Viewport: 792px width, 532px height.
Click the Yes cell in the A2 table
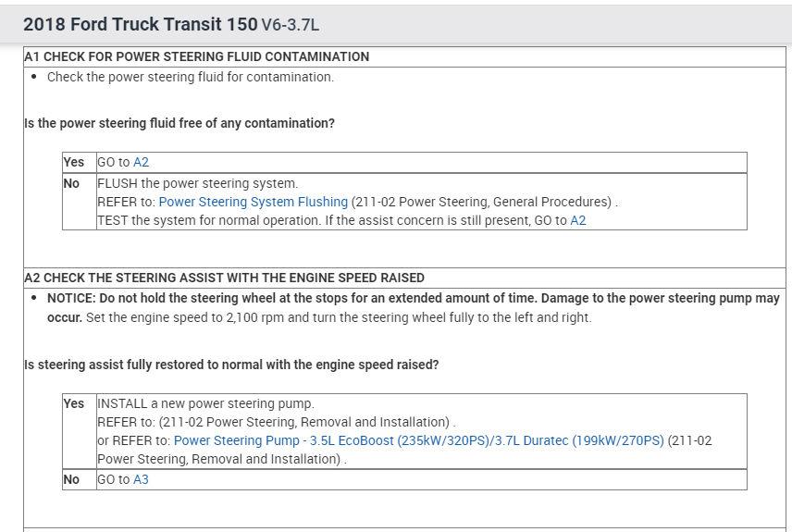[73, 403]
